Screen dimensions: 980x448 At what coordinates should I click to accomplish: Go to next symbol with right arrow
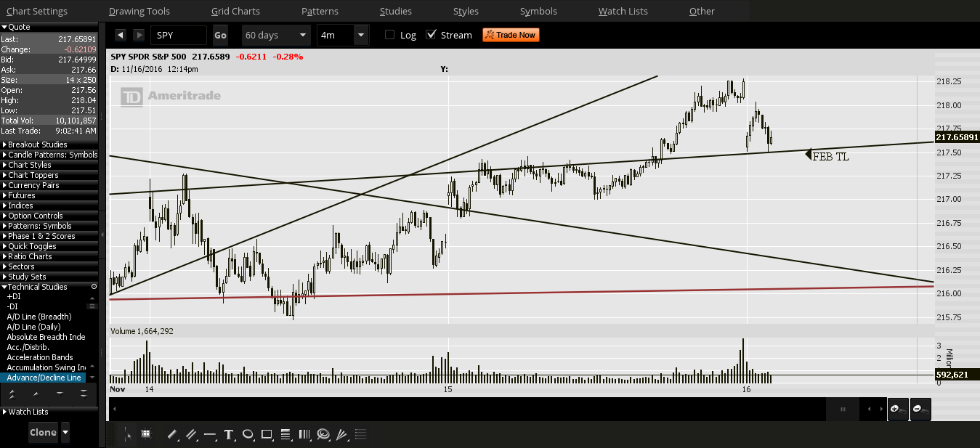tap(139, 35)
